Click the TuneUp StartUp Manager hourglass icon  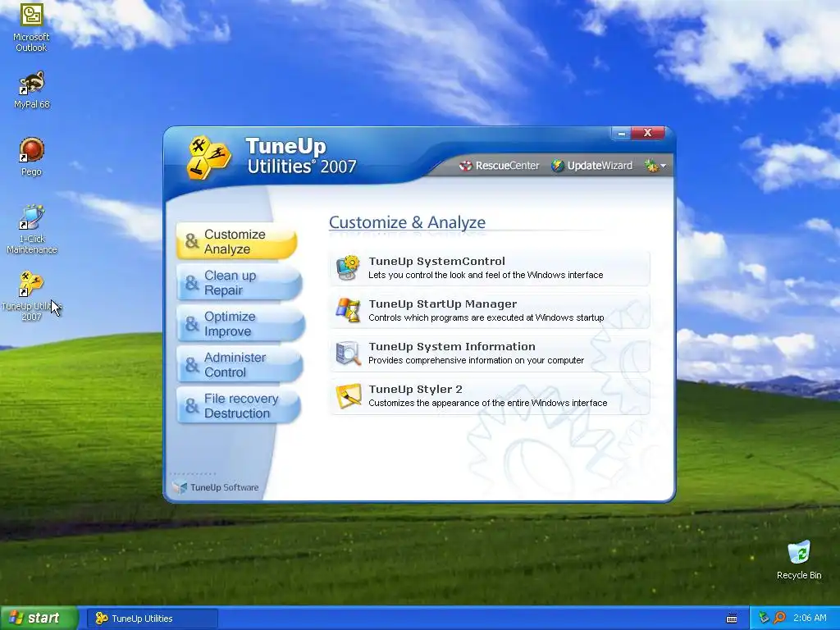click(348, 311)
